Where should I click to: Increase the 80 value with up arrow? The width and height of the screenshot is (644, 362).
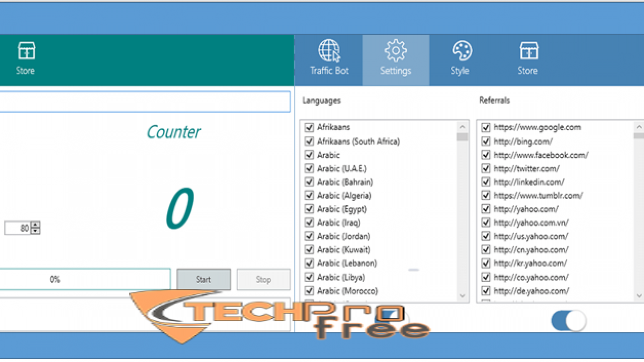pos(35,225)
